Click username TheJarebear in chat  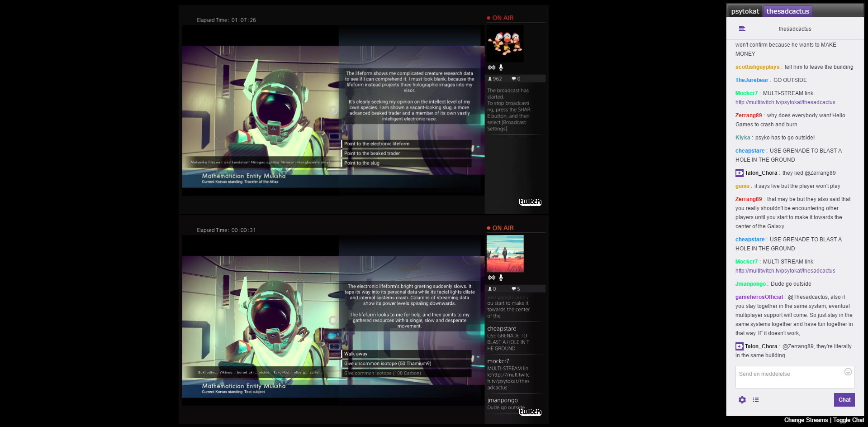752,80
